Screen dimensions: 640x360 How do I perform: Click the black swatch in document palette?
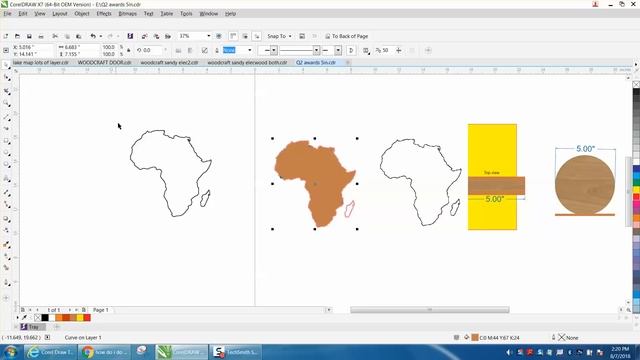tap(45, 318)
